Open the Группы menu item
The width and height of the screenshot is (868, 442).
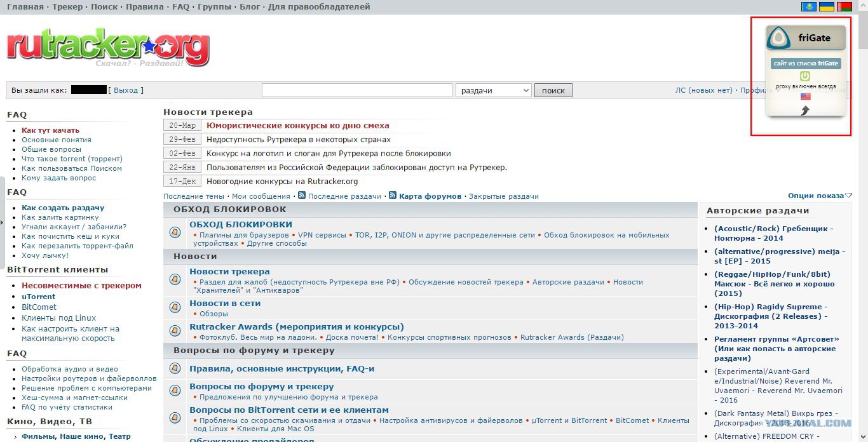[214, 7]
